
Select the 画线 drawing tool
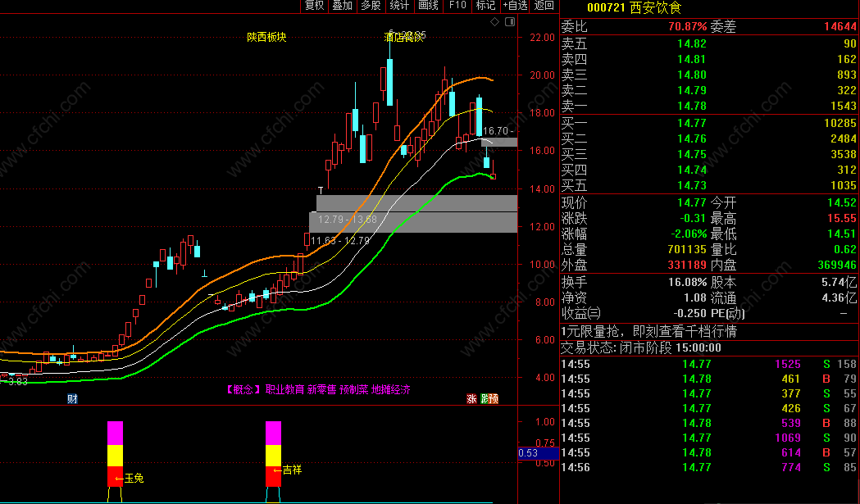(x=428, y=6)
